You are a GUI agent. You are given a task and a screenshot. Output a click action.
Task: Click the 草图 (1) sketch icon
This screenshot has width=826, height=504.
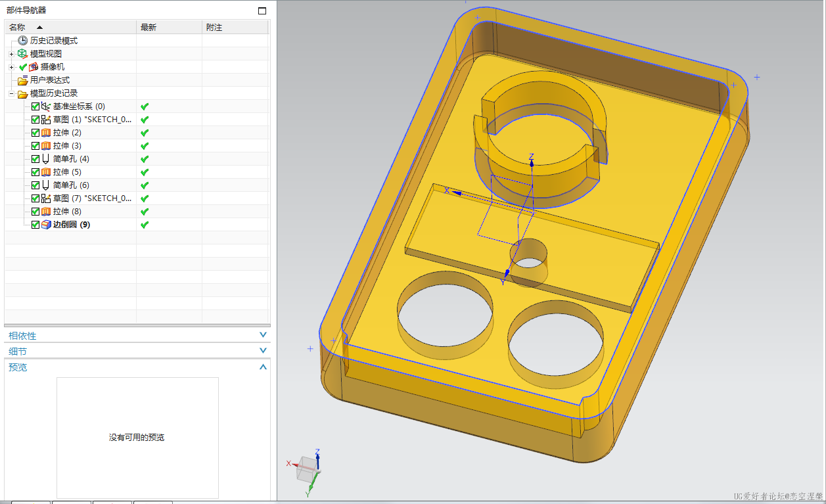[46, 120]
